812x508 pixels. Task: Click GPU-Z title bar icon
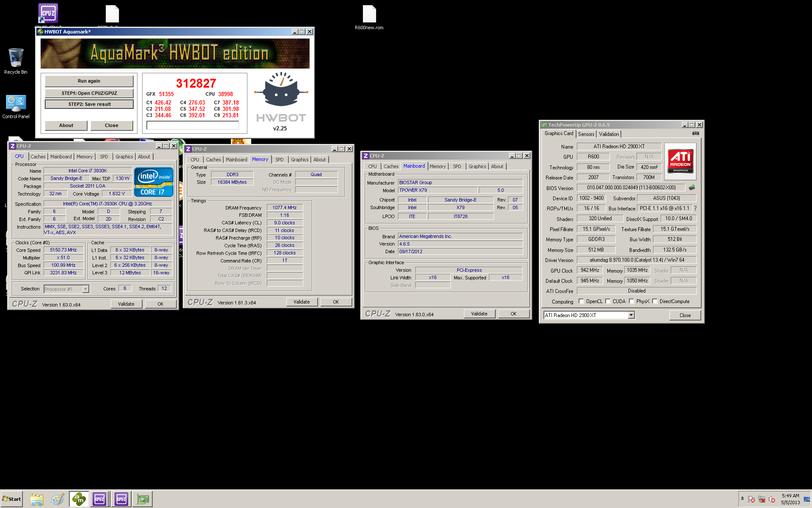click(x=544, y=125)
